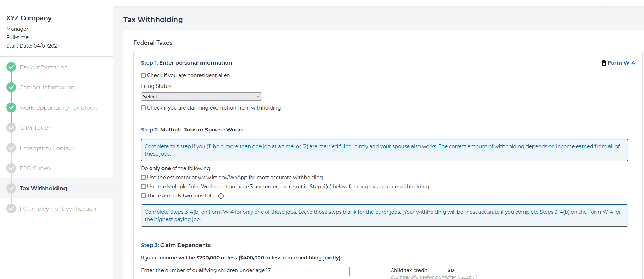Navigate to Offer Letter step

[x=35, y=128]
